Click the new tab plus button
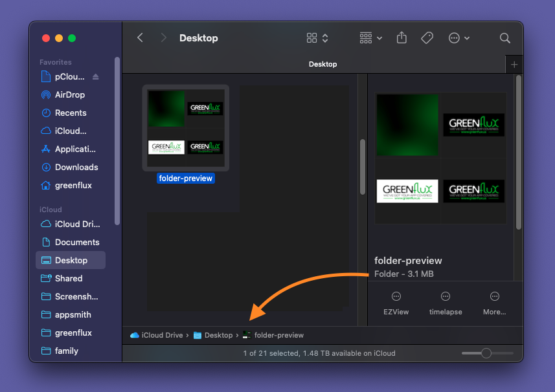 coord(514,64)
